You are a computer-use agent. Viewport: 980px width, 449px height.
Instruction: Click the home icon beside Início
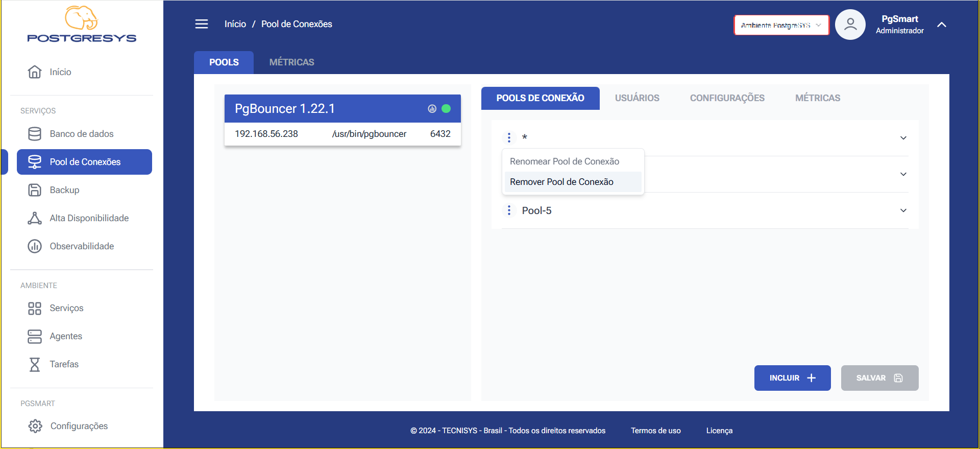click(35, 72)
